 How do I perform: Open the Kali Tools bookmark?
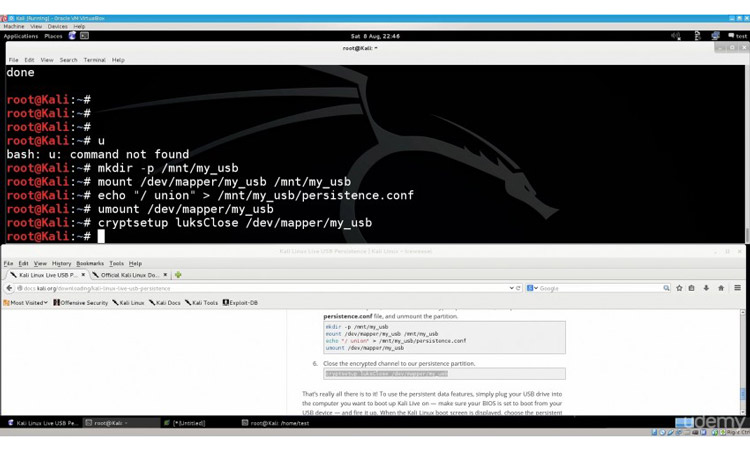pos(201,303)
